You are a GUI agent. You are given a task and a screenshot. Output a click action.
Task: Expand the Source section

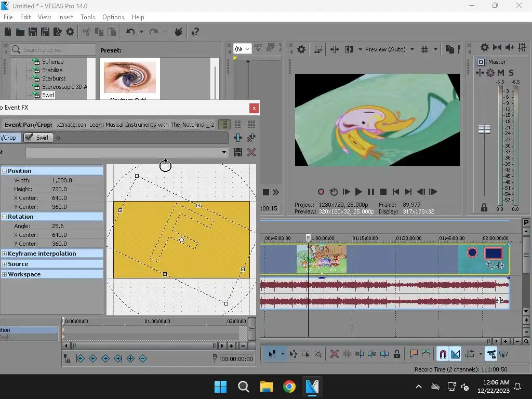4,264
